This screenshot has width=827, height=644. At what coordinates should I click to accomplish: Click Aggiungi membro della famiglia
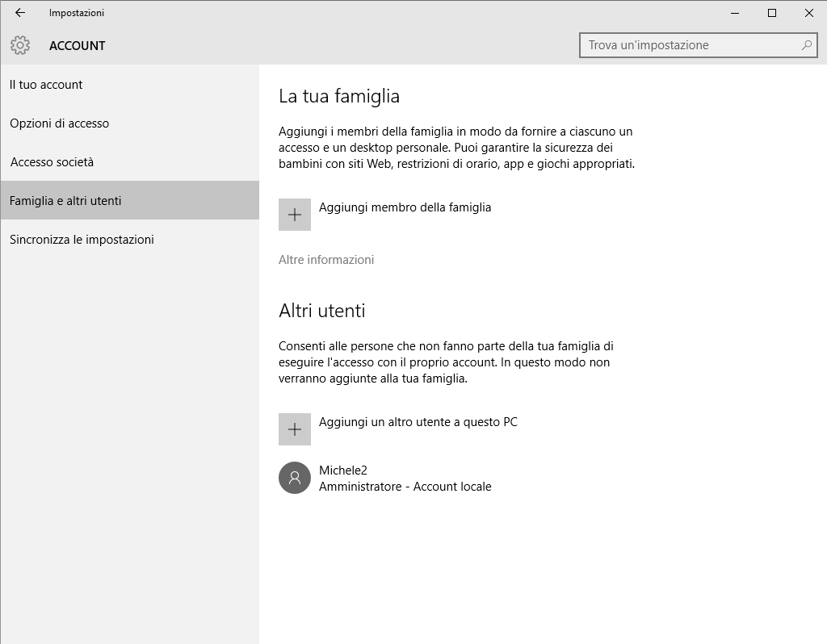point(405,207)
